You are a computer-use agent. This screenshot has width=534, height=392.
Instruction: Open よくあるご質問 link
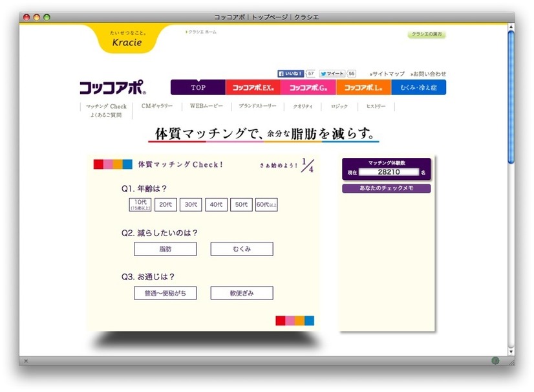tap(106, 115)
